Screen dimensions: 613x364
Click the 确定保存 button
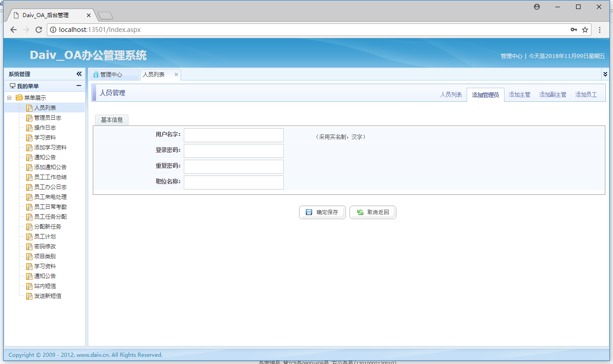tap(322, 212)
